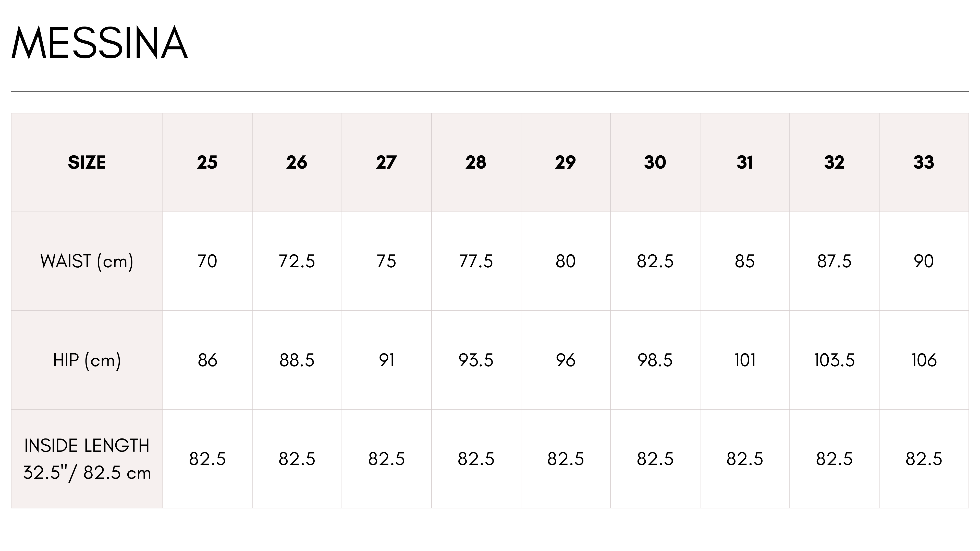Select the WAIST (cm) row label
Image resolution: width=980 pixels, height=551 pixels.
[87, 261]
